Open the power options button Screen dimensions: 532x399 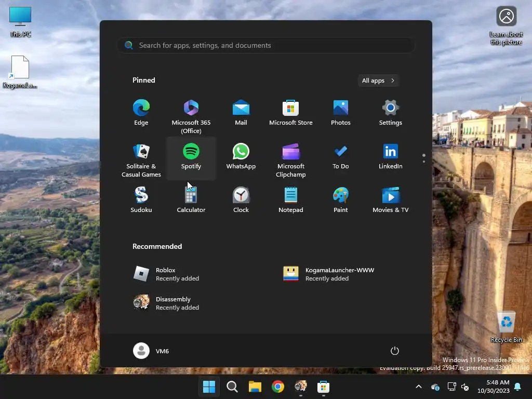coord(395,351)
